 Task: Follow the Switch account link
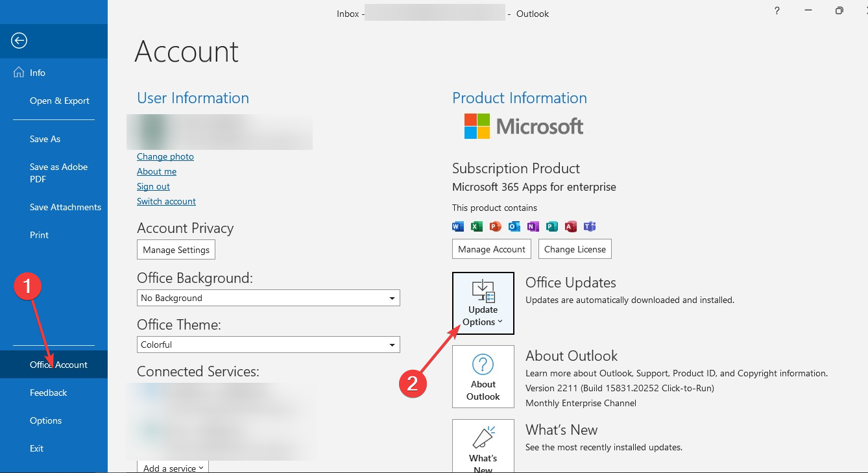[166, 201]
